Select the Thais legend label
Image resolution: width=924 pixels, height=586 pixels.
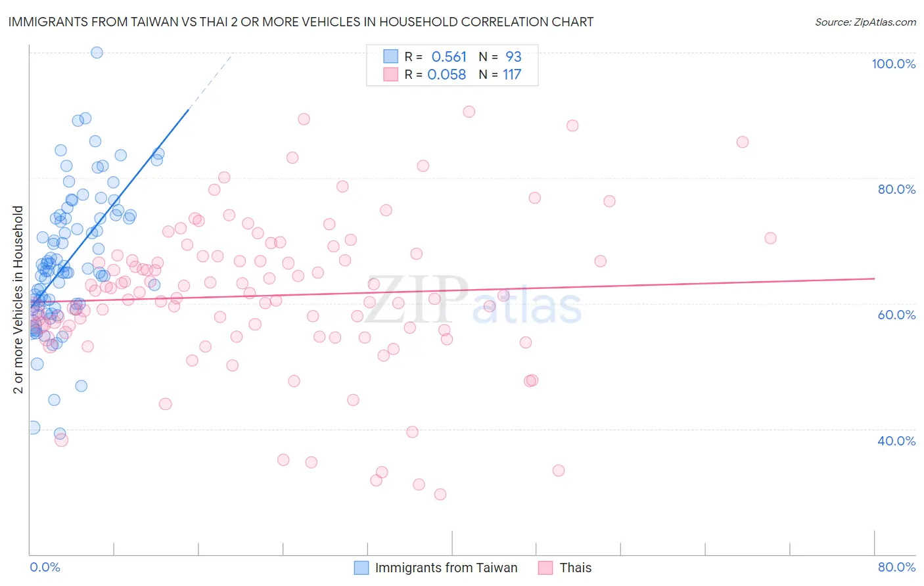pyautogui.click(x=576, y=568)
